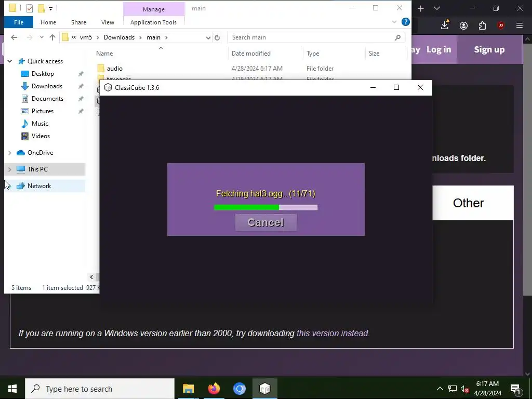
Task: Expand the OneDrive tree node
Action: [x=10, y=153]
